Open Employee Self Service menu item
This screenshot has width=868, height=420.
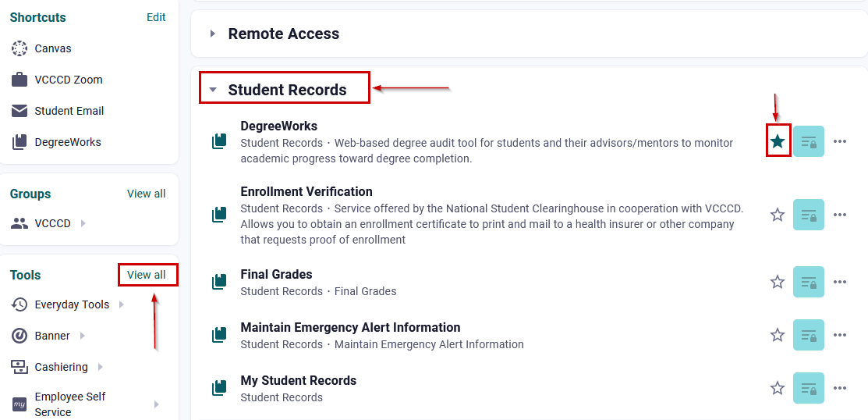tap(70, 404)
